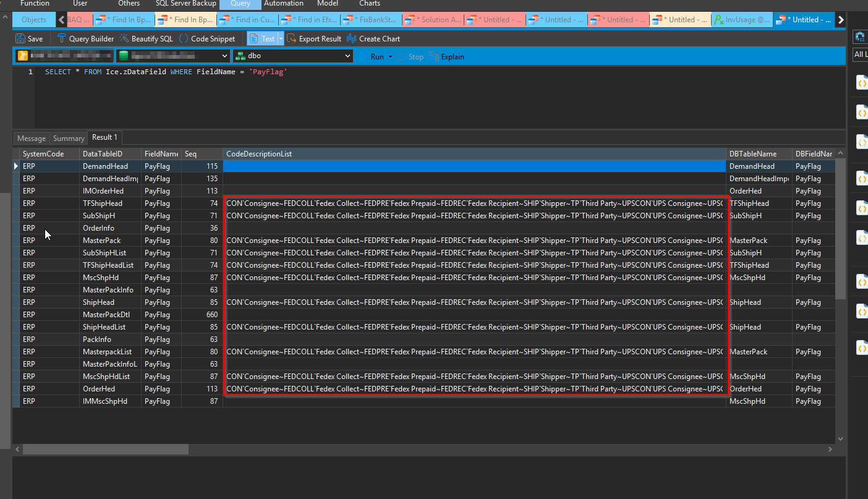Click Export Result in the toolbar
Screen dimensions: 868x499
coord(314,38)
